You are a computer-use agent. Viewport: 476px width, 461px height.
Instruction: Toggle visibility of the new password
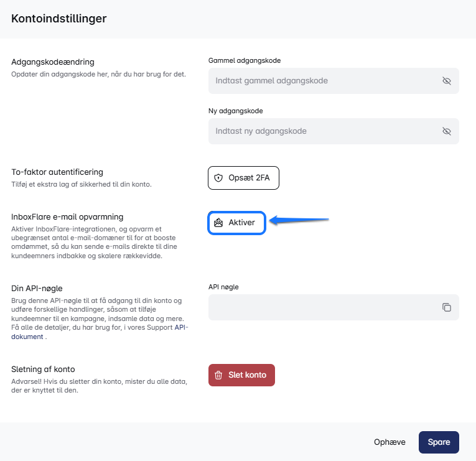pos(446,131)
